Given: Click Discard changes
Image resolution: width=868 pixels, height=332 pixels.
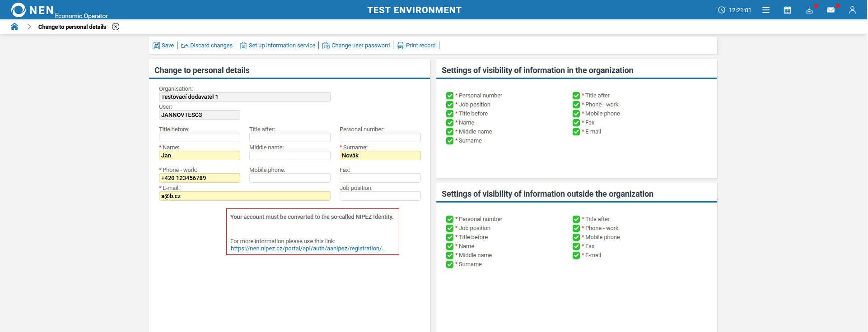Looking at the screenshot, I should coord(207,46).
